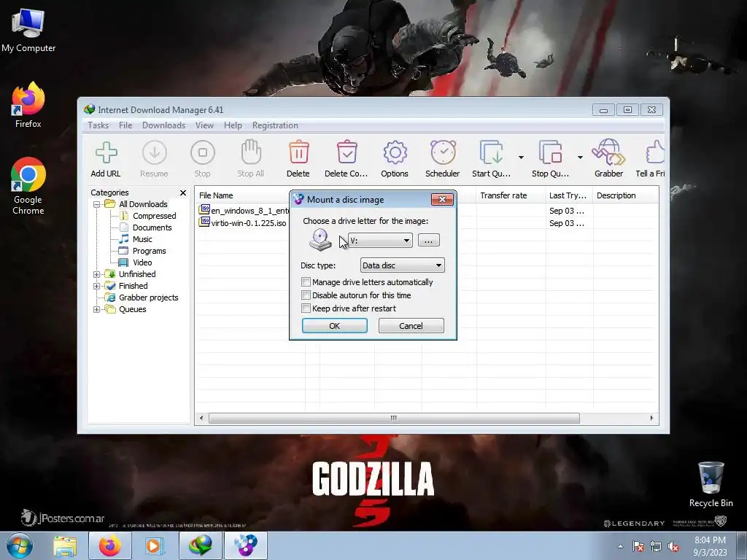Select virtio-win-0.1.225.iso file row
The image size is (747, 560).
[242, 223]
